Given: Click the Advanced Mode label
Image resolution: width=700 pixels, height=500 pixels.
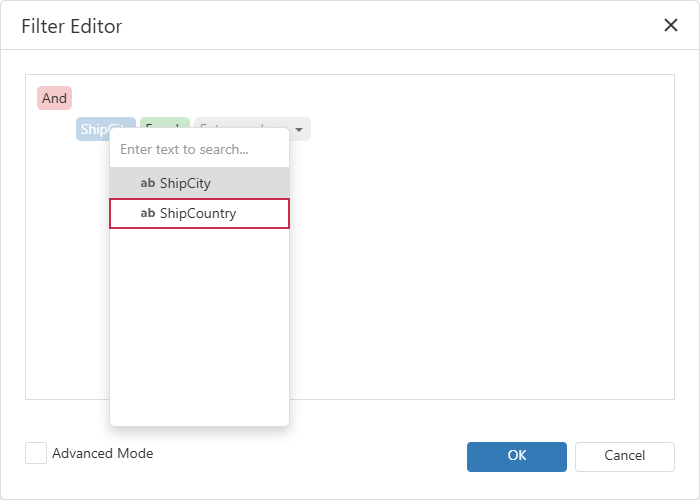Looking at the screenshot, I should tap(103, 454).
